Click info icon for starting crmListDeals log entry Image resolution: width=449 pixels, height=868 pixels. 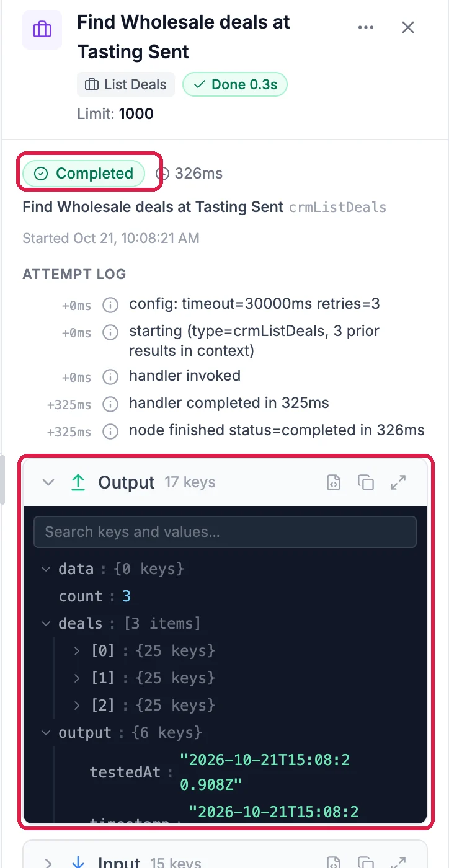[110, 333]
